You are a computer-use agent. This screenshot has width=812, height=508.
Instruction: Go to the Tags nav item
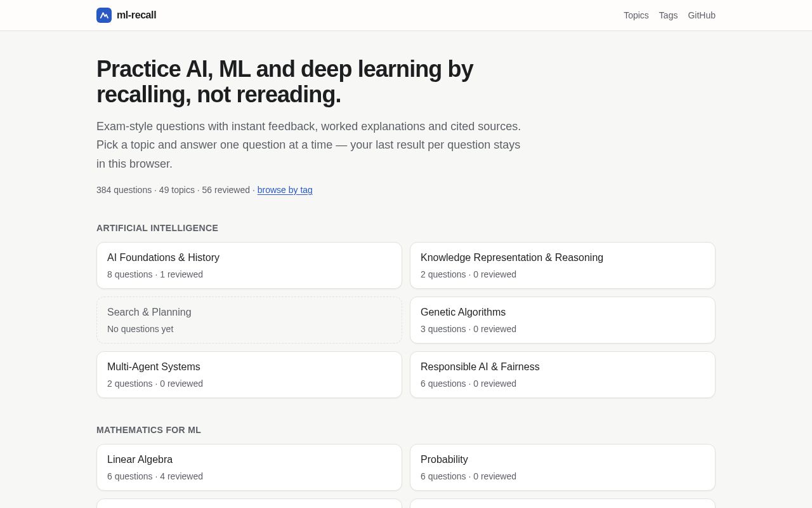pyautogui.click(x=668, y=15)
